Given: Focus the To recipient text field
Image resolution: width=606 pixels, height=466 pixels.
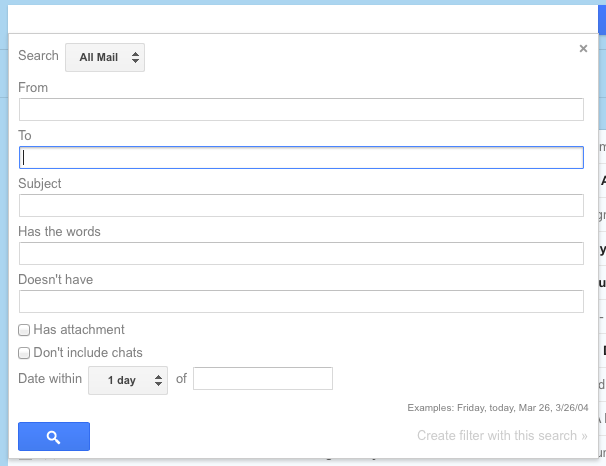Looking at the screenshot, I should coord(300,157).
